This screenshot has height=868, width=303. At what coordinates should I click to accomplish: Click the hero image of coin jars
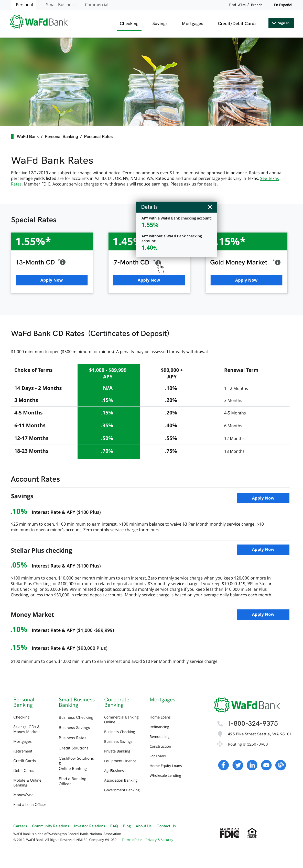pyautogui.click(x=151, y=82)
